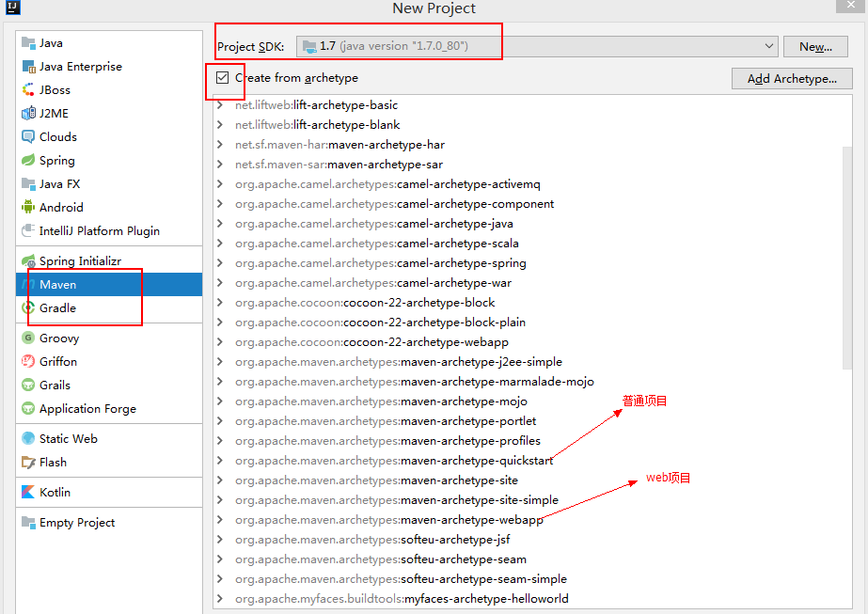Expand myfaces-archetype-helloworld entry
This screenshot has width=868, height=614.
[220, 599]
